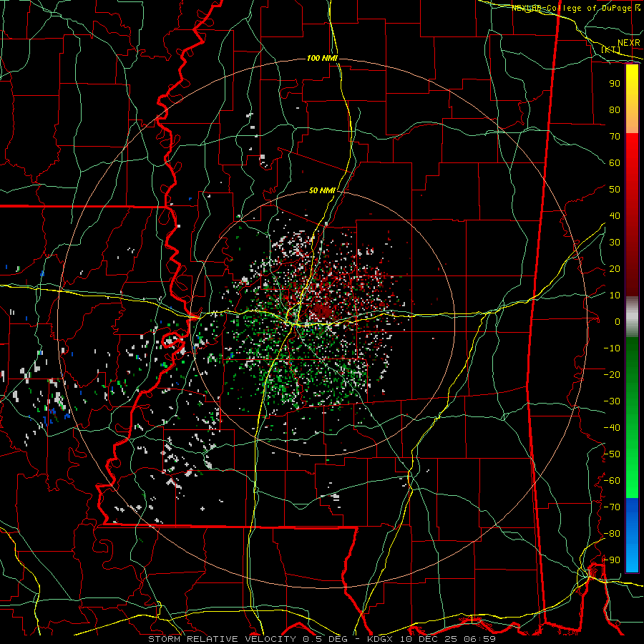Click the "STORM RELATIVE VELOCITY" product title
The image size is (644, 644).
coord(222,639)
